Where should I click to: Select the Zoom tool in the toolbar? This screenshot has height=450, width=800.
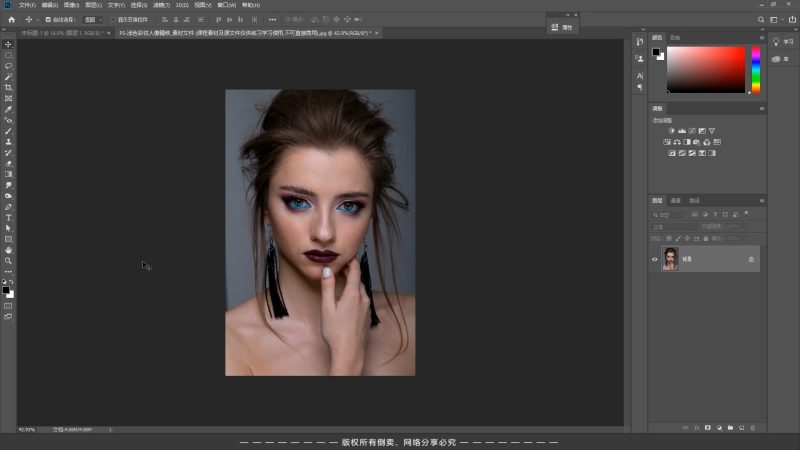pyautogui.click(x=9, y=260)
